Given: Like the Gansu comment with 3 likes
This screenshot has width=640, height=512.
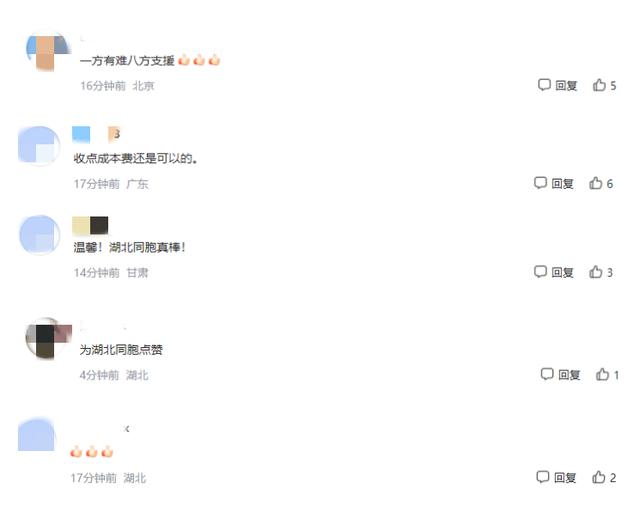Looking at the screenshot, I should 596,272.
